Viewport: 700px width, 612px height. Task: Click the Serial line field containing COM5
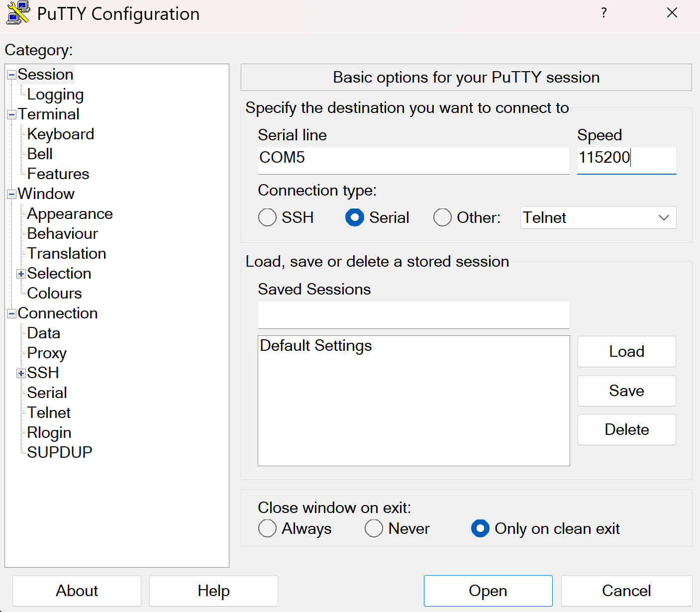point(413,160)
